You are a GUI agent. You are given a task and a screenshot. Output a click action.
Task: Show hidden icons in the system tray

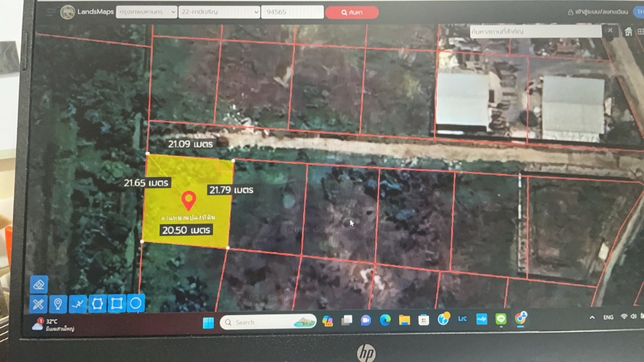click(592, 318)
